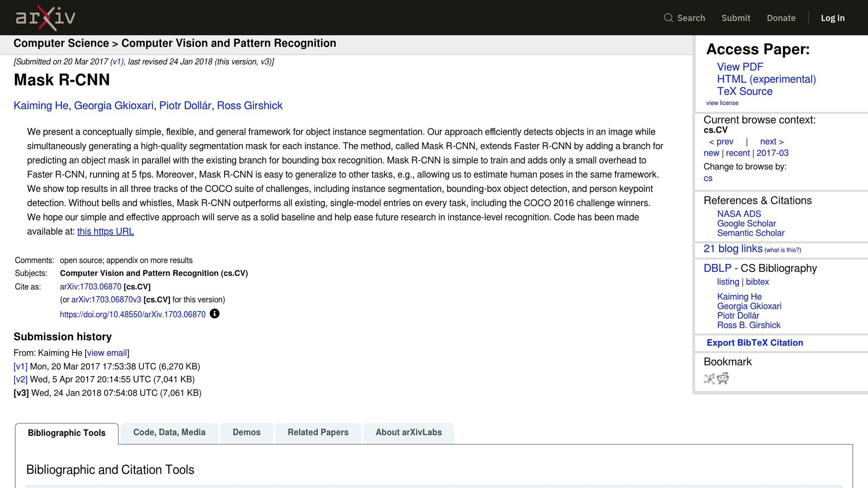Viewport: 868px width, 488px height.
Task: Click the arXiv logo
Action: [45, 18]
